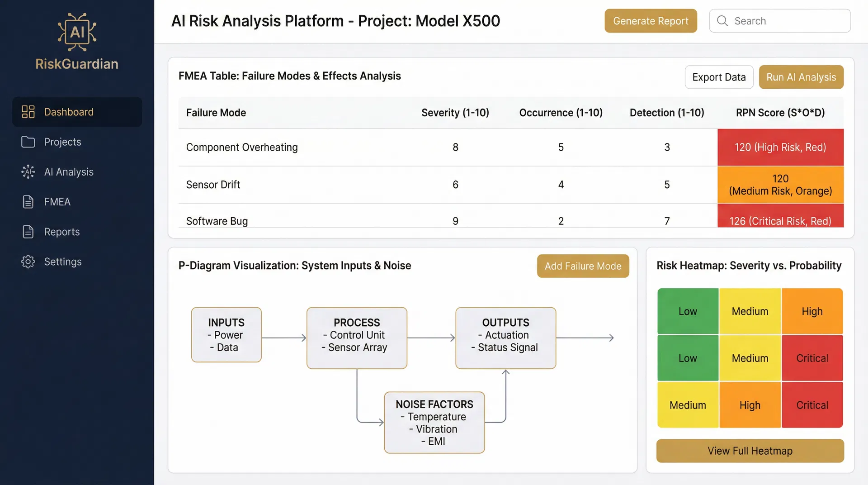868x485 pixels.
Task: Run AI Analysis on the FMEA table
Action: (x=801, y=77)
